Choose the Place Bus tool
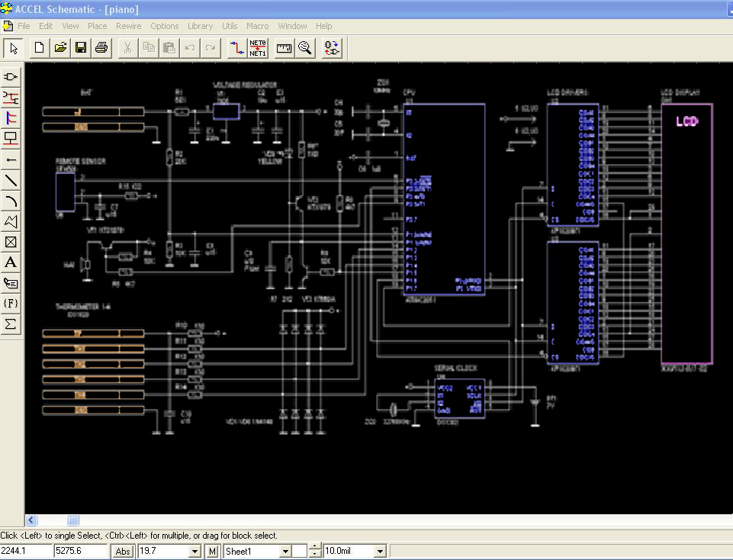This screenshot has height=560, width=733. 11,118
